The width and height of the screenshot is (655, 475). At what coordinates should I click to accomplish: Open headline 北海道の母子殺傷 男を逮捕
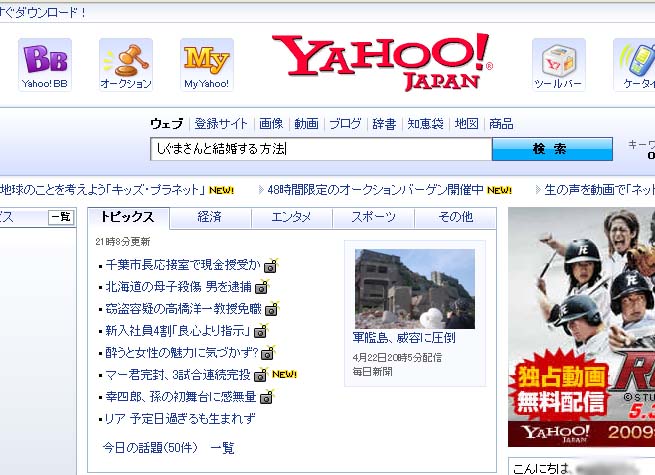click(x=178, y=287)
